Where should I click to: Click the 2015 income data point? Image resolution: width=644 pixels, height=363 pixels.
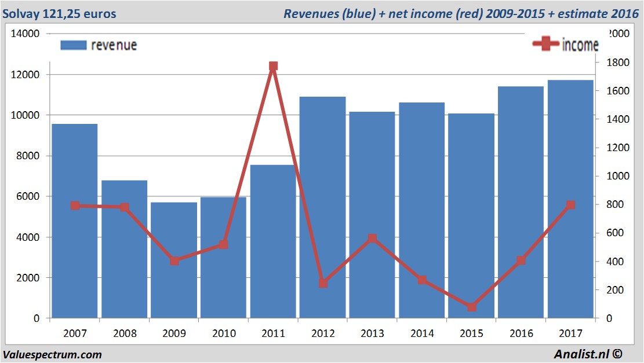(472, 307)
